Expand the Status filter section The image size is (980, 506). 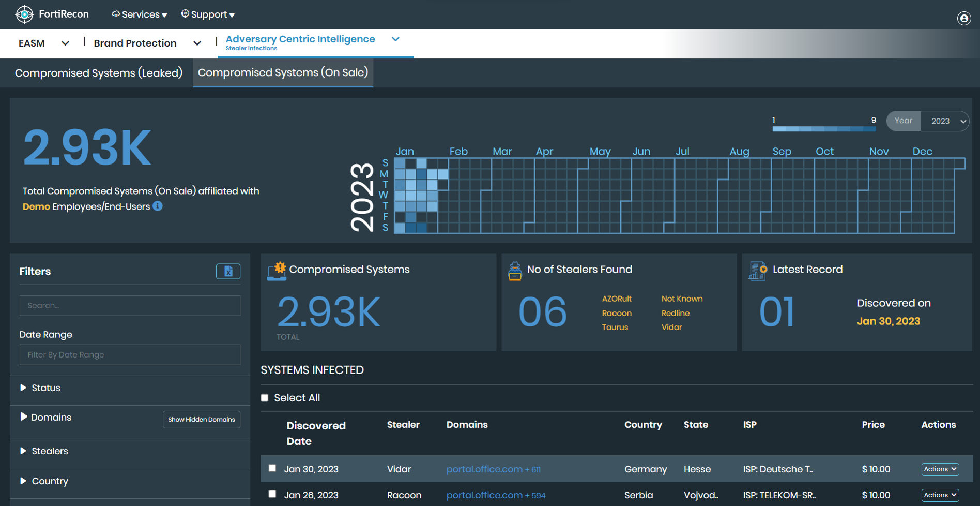point(45,388)
